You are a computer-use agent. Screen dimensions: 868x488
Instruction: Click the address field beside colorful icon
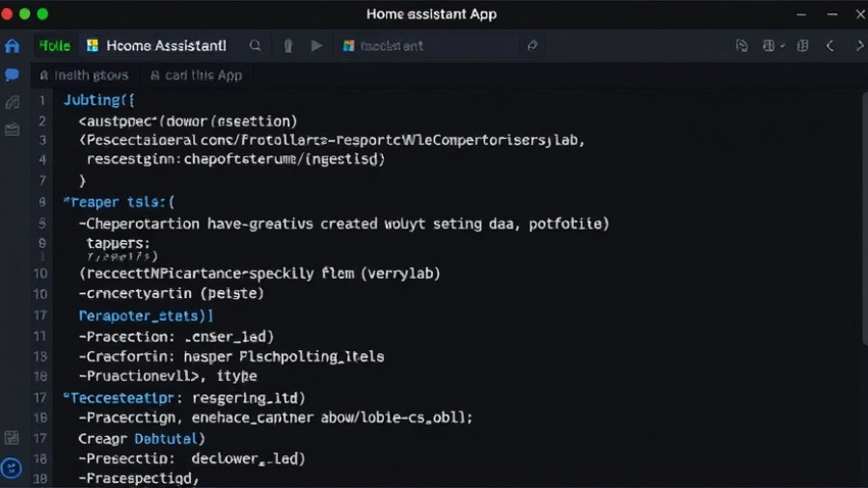[427, 45]
